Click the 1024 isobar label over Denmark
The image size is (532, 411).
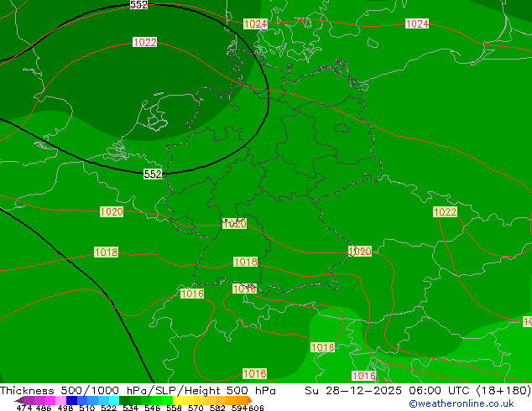255,24
